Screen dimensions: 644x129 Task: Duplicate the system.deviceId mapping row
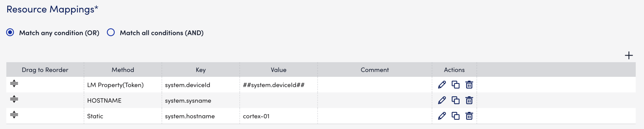[x=455, y=85]
